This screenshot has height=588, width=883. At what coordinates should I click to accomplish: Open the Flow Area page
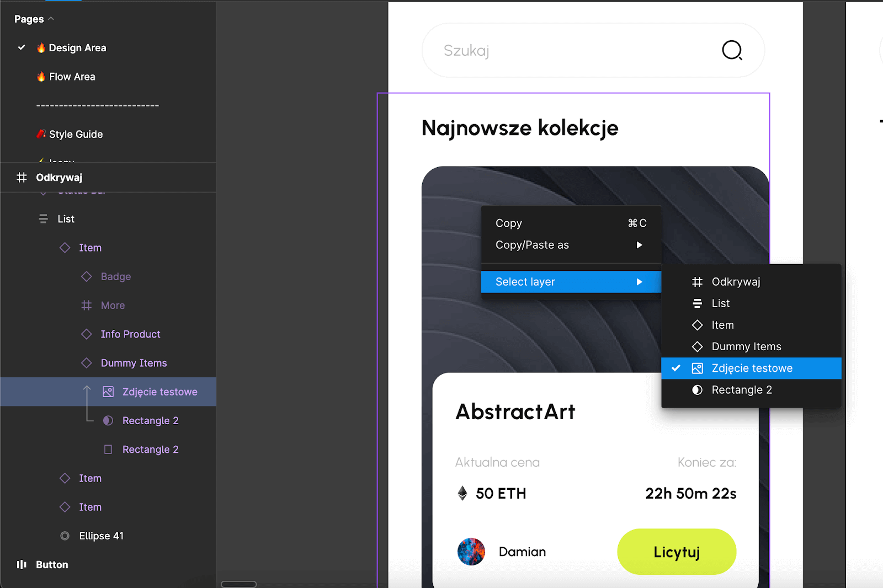(72, 77)
